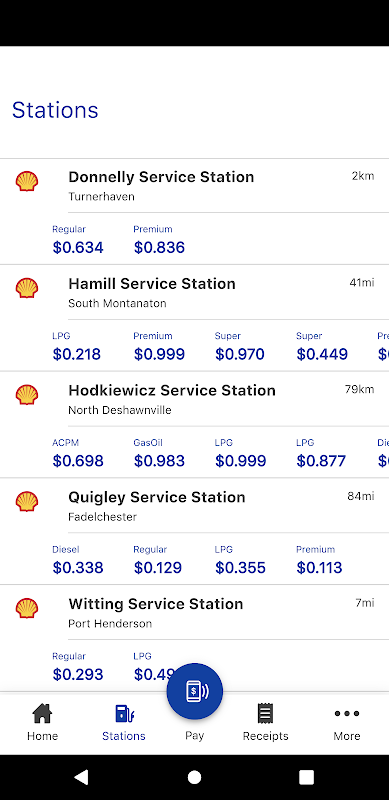Tap the Shell logo beside Quigley Service Station
This screenshot has width=389, height=800.
coord(27,501)
